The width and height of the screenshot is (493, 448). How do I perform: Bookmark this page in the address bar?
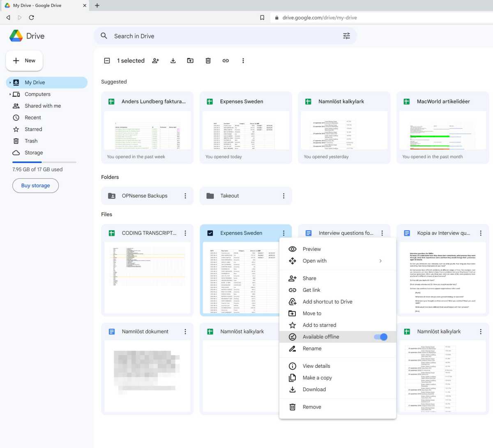point(262,18)
